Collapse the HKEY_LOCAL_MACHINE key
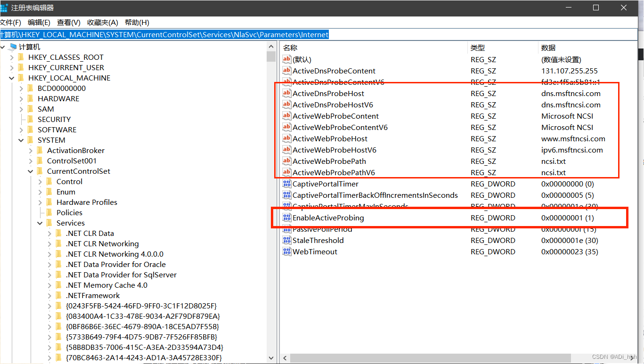This screenshot has width=644, height=364. (12, 78)
